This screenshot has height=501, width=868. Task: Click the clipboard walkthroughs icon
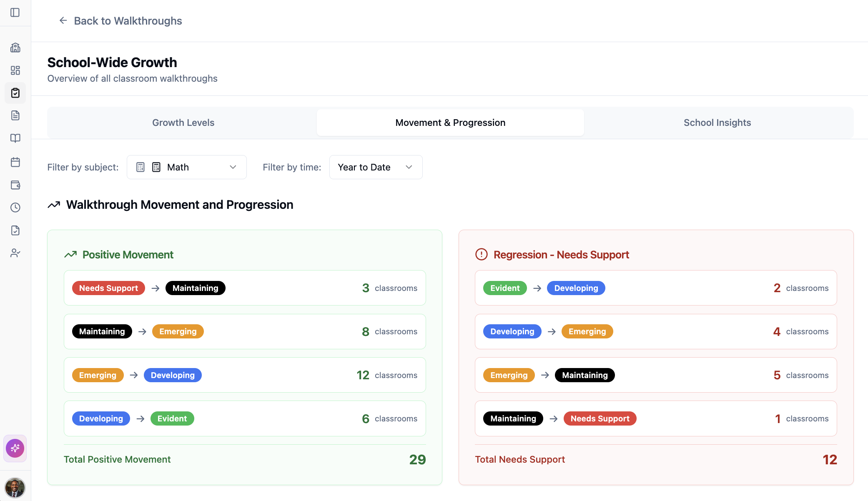15,93
